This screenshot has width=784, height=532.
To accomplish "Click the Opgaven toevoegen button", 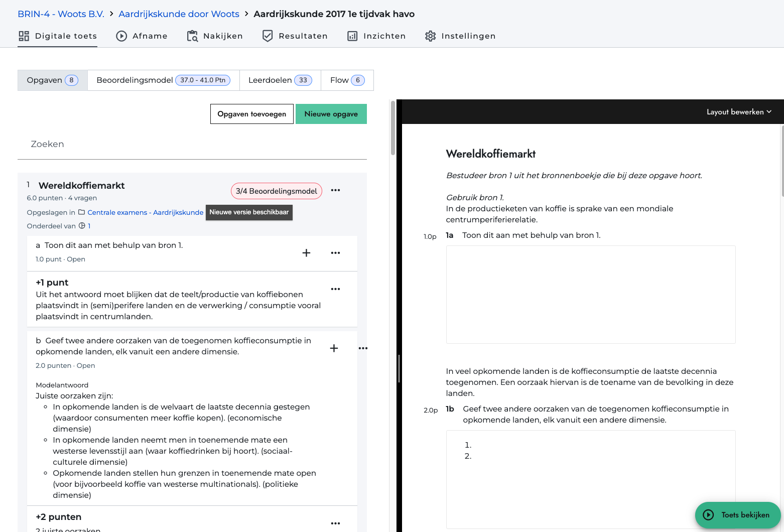I will [252, 114].
